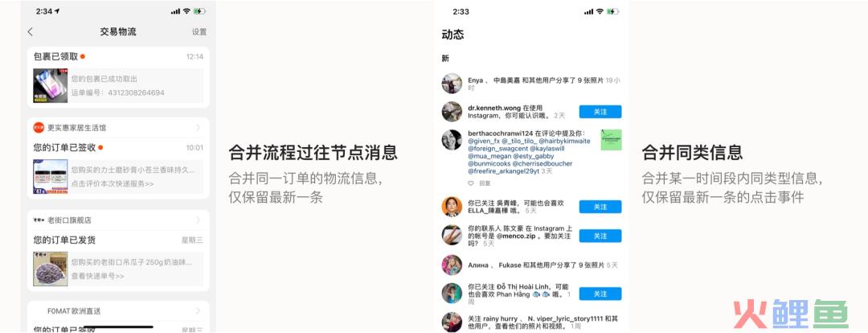Tap the back arrow in 交易物流

pos(31,32)
